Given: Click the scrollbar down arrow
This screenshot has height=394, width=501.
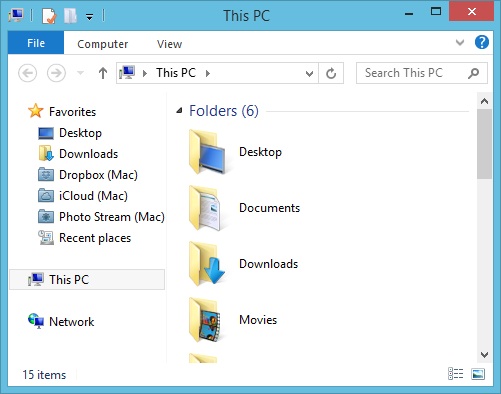Looking at the screenshot, I should point(484,355).
